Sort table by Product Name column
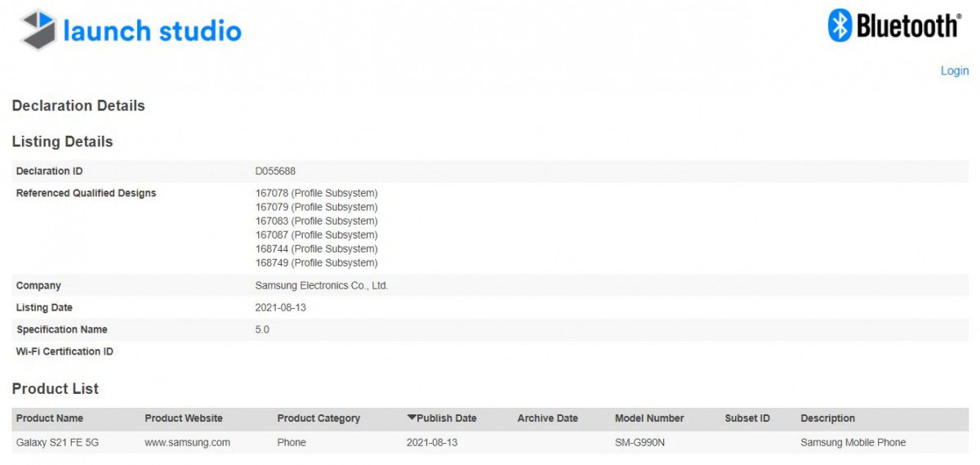Viewport: 980px width, 465px height. [x=50, y=418]
